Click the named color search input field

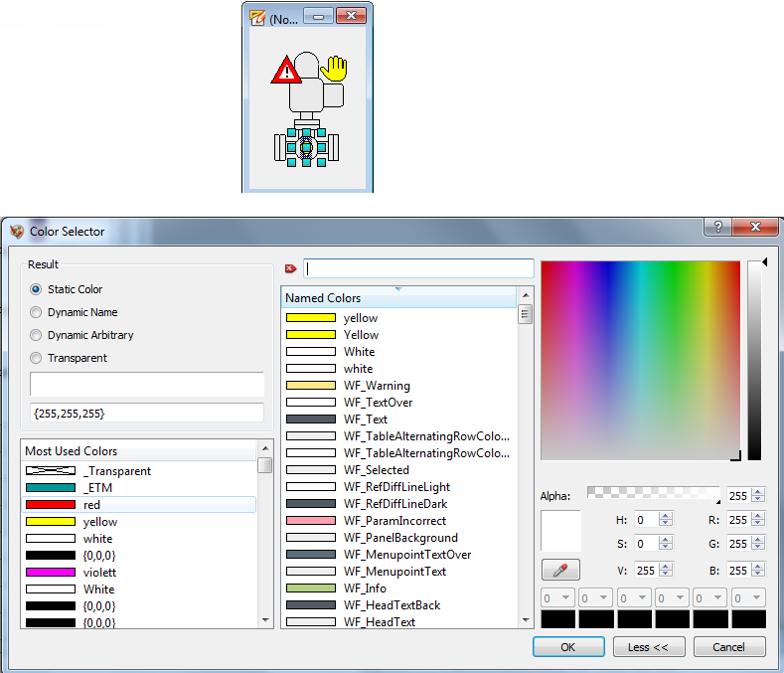point(418,268)
